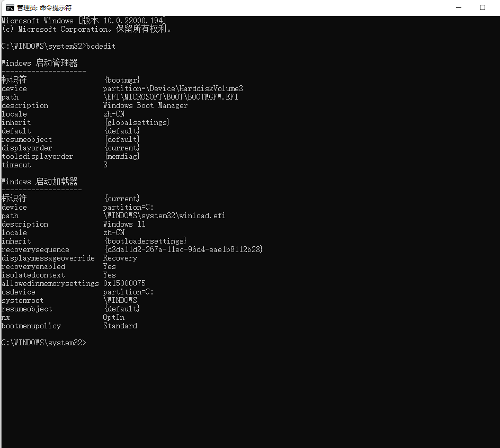Click the final C:\WINDOWS\system32> prompt
Viewport: 500px width, 448px height.
pyautogui.click(x=43, y=343)
